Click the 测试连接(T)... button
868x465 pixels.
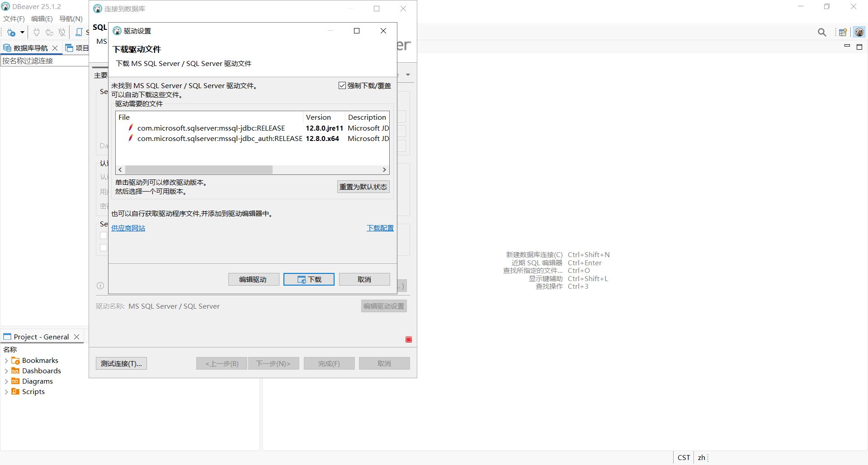point(121,364)
